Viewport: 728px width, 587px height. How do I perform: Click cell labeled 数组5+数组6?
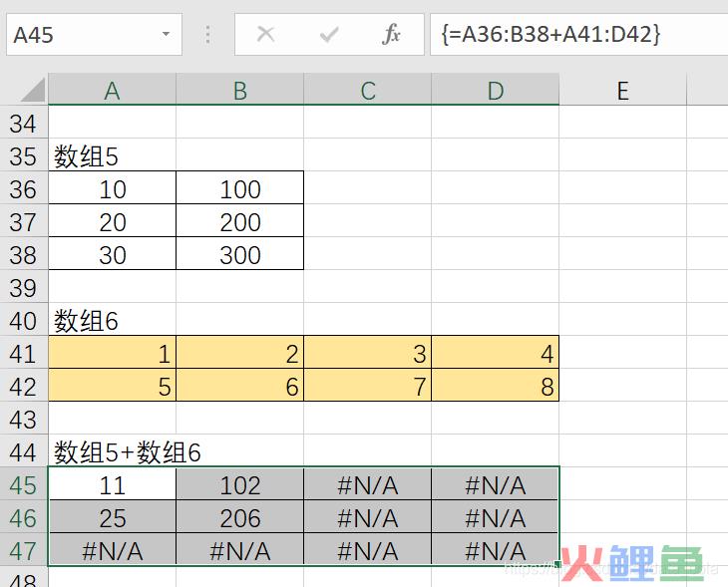(x=113, y=452)
